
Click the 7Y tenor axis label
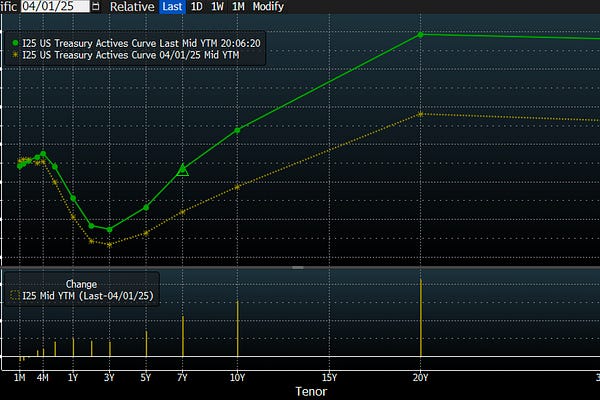(x=183, y=378)
